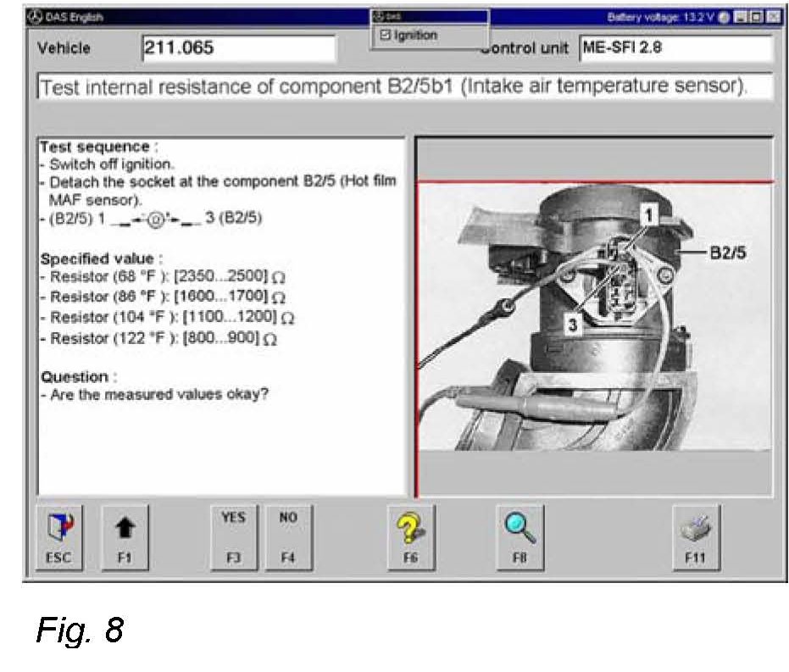The image size is (789, 672).
Task: Maximize the DAS window
Action: tap(753, 17)
